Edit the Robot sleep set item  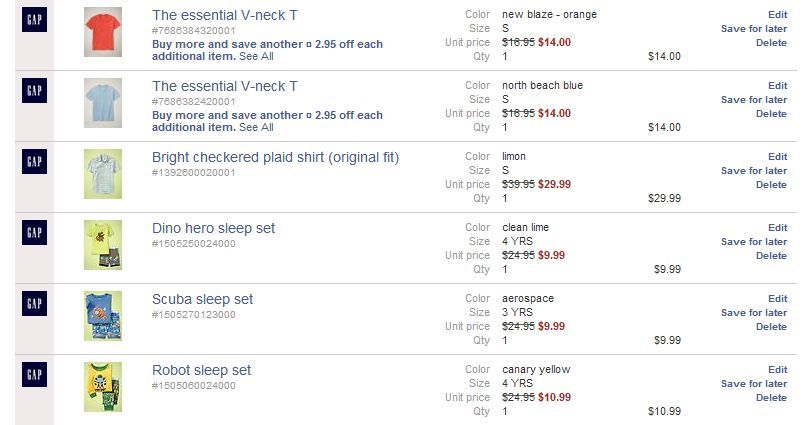pyautogui.click(x=777, y=370)
